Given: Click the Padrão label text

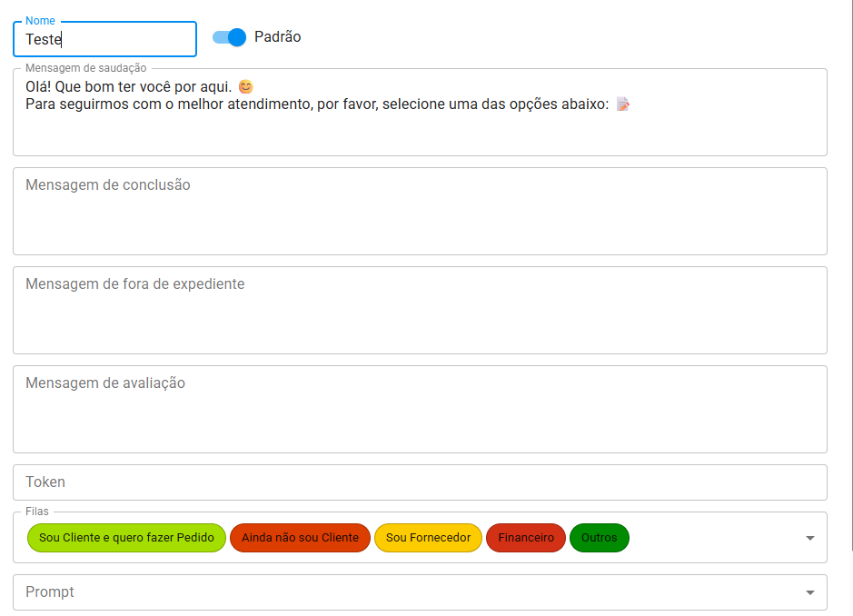Looking at the screenshot, I should click(277, 37).
